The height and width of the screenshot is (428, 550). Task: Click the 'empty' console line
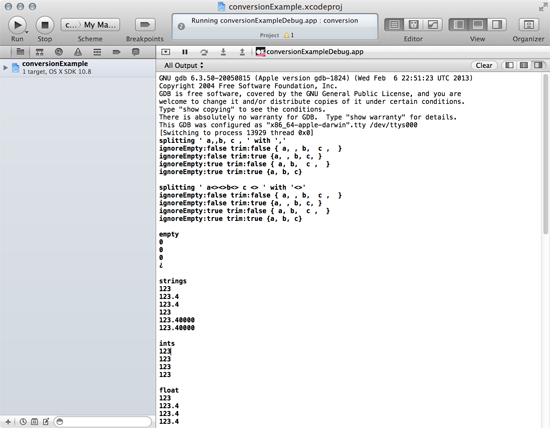169,234
